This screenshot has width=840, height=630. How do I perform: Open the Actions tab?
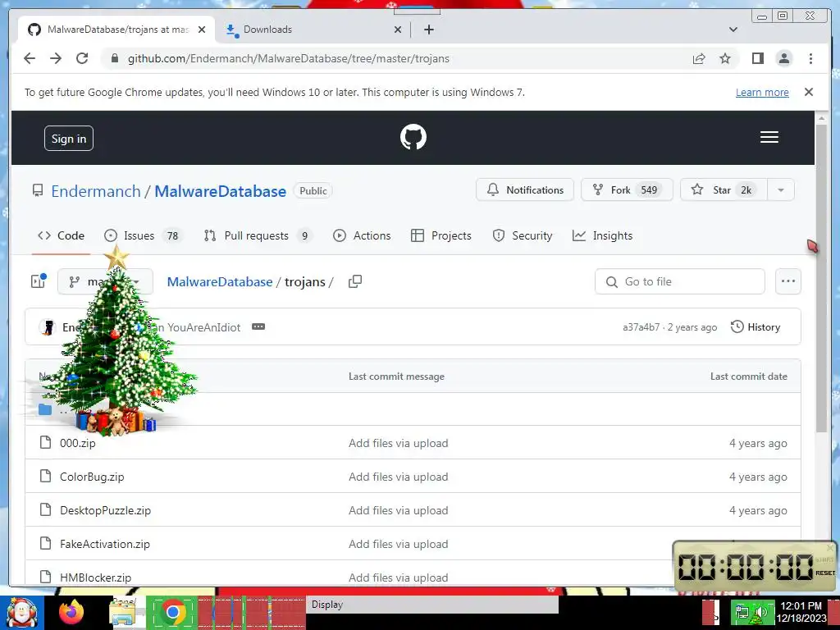click(x=362, y=235)
